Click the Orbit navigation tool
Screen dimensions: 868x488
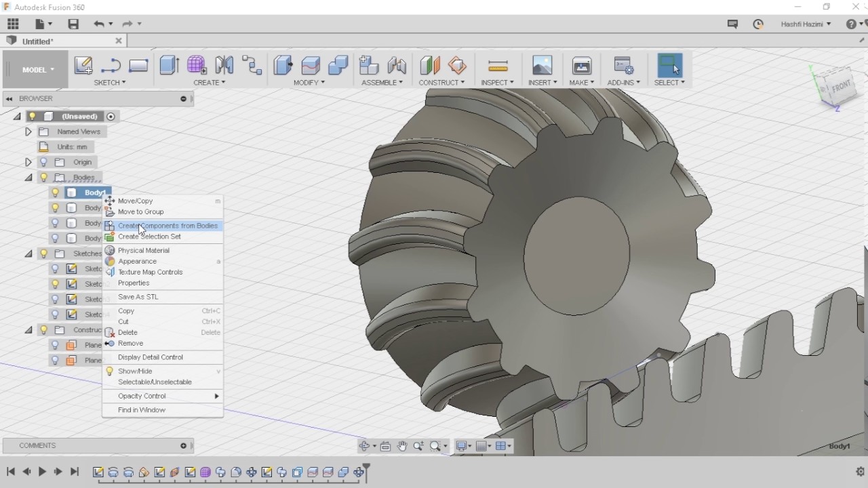364,446
